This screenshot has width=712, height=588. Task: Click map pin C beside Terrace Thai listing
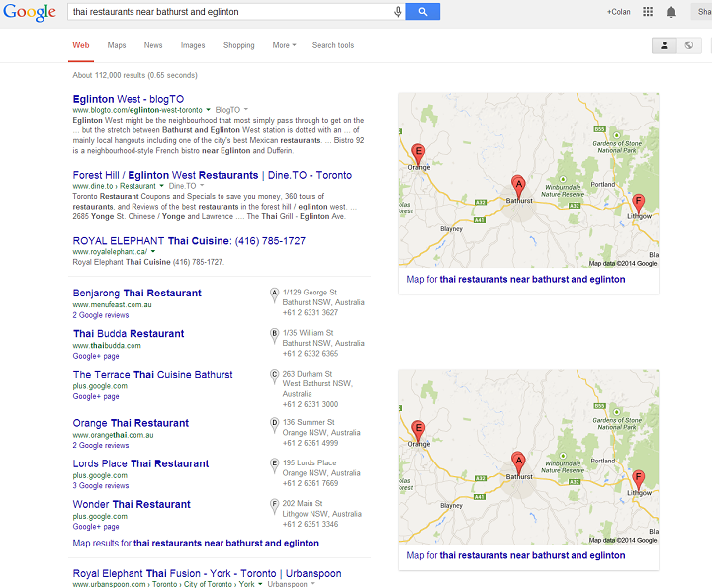click(274, 377)
